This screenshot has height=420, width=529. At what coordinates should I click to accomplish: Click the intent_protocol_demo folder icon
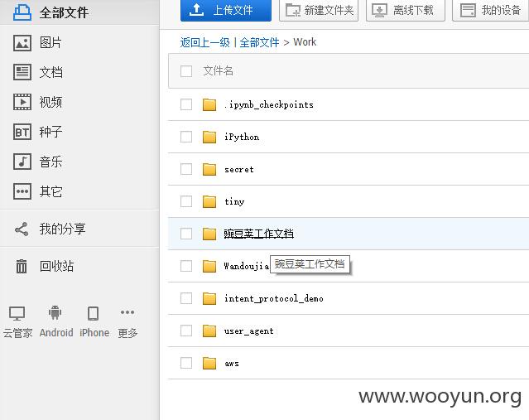click(209, 298)
